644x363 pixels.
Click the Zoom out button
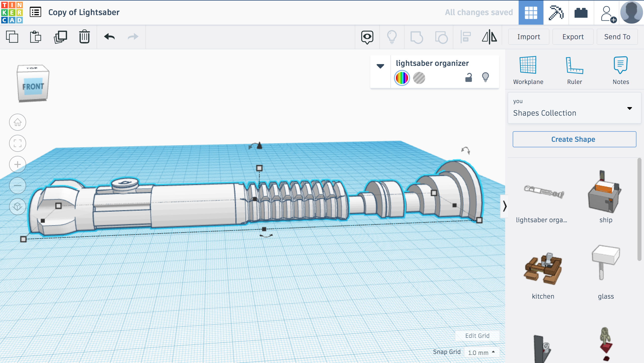pyautogui.click(x=18, y=186)
